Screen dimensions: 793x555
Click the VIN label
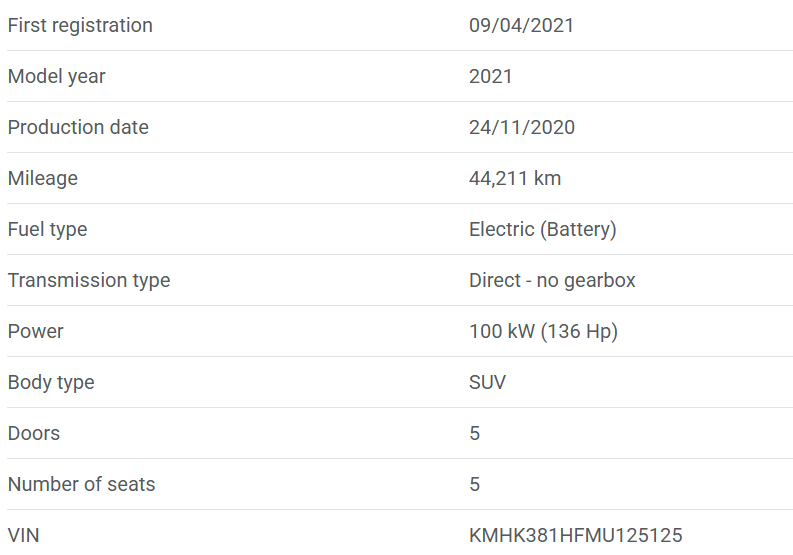tap(24, 536)
